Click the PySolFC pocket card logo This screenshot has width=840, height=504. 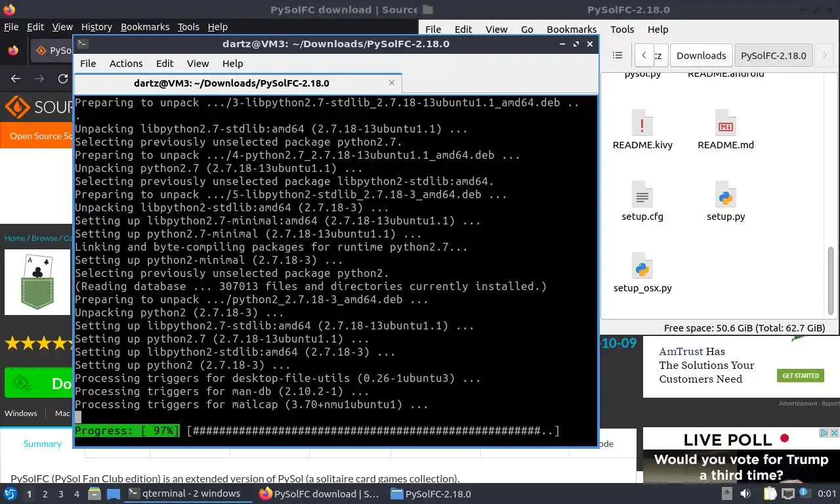[x=37, y=282]
